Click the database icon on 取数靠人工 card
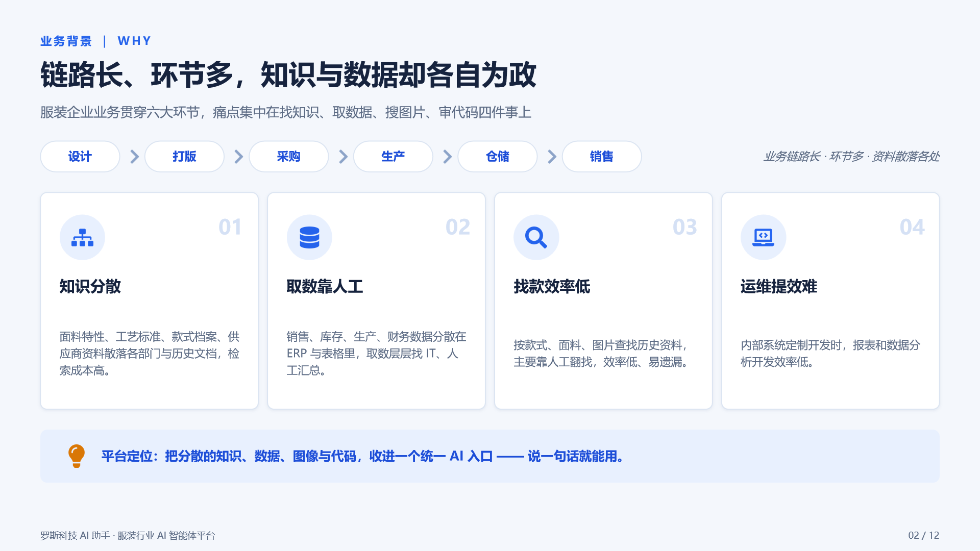The height and width of the screenshot is (551, 980). 309,237
